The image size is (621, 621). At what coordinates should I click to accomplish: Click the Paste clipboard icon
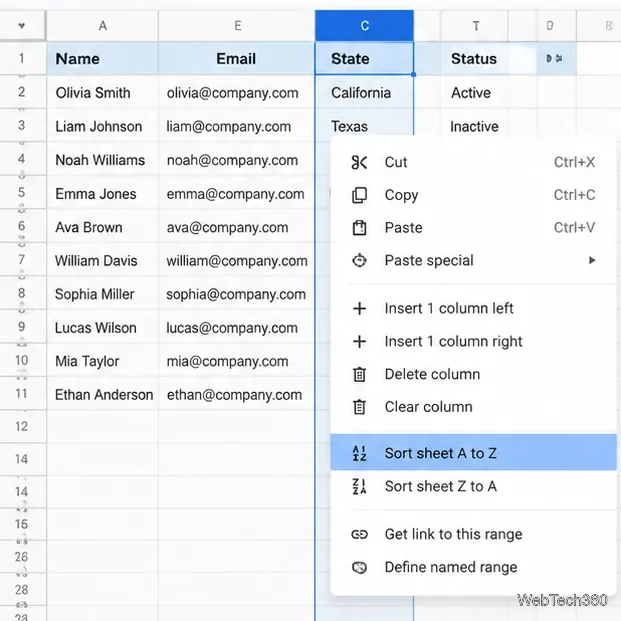pyautogui.click(x=359, y=228)
